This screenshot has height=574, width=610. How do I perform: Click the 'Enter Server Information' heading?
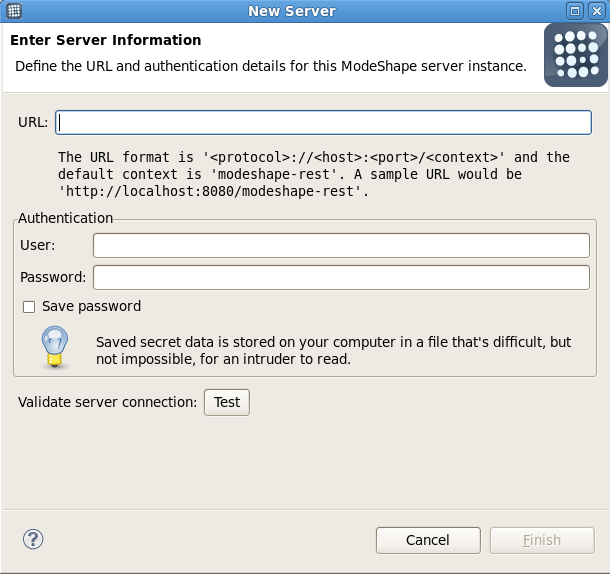tap(106, 41)
